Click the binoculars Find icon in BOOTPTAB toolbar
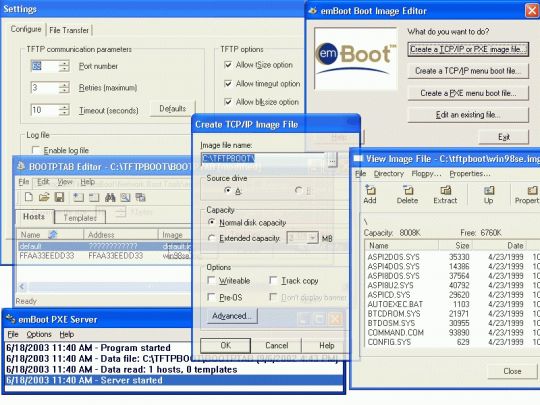The height and width of the screenshot is (405, 540). click(110, 197)
